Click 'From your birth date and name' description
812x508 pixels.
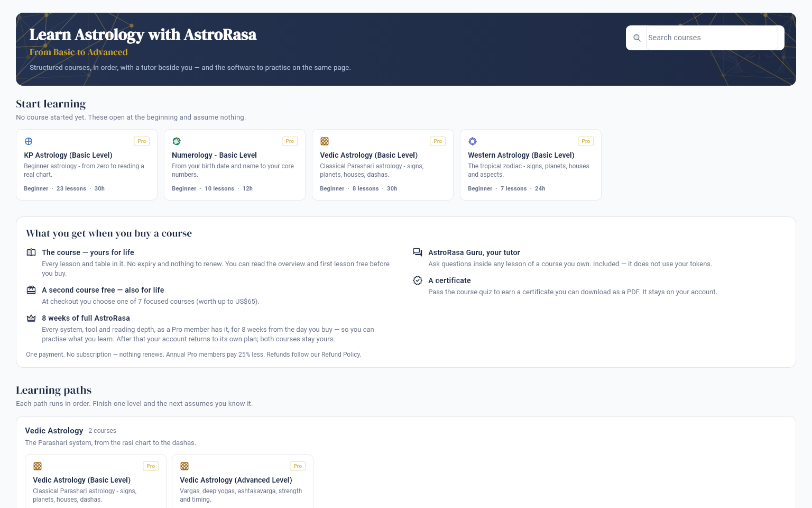[x=233, y=170]
